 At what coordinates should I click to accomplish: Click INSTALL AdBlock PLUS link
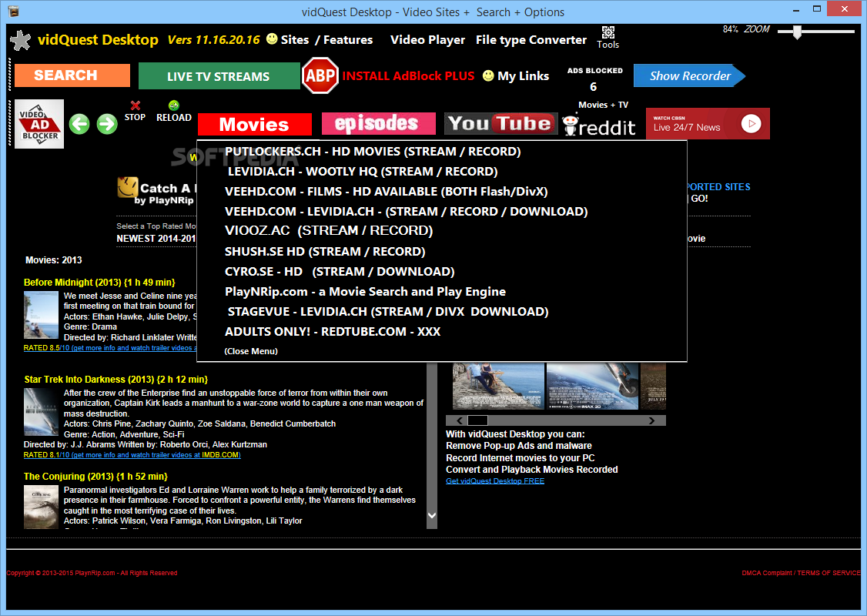point(408,75)
